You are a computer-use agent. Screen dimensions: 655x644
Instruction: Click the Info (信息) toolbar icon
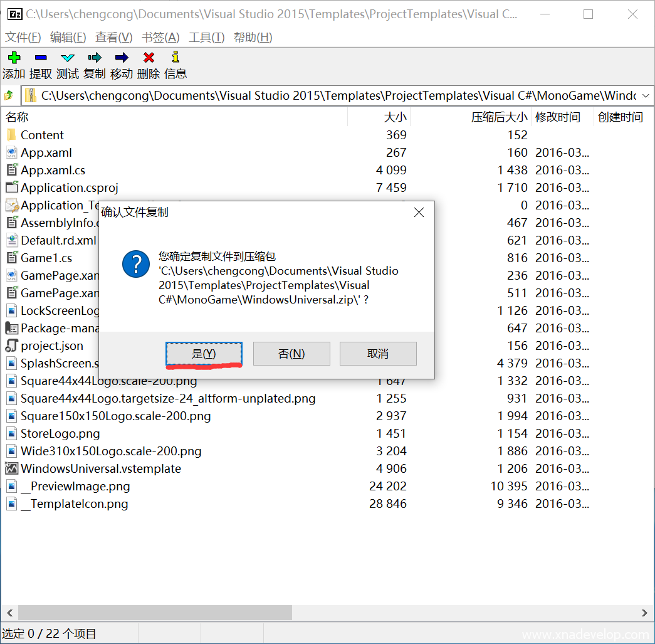[x=176, y=58]
